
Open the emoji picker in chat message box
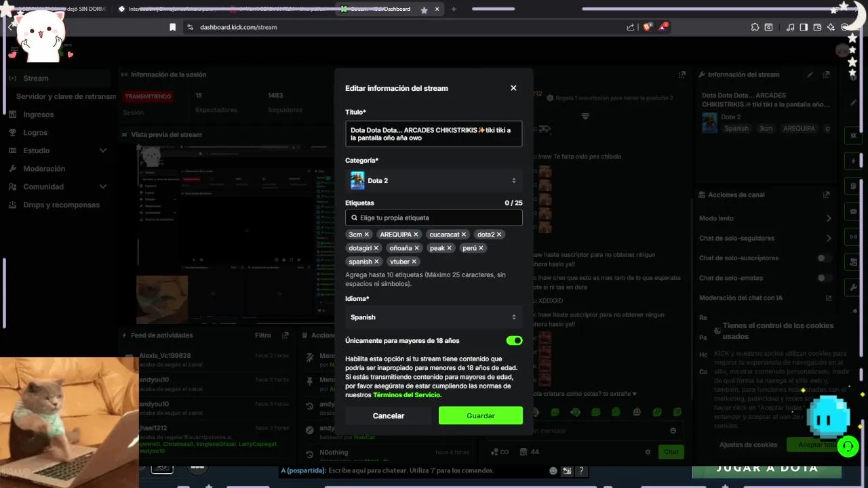pos(673,430)
